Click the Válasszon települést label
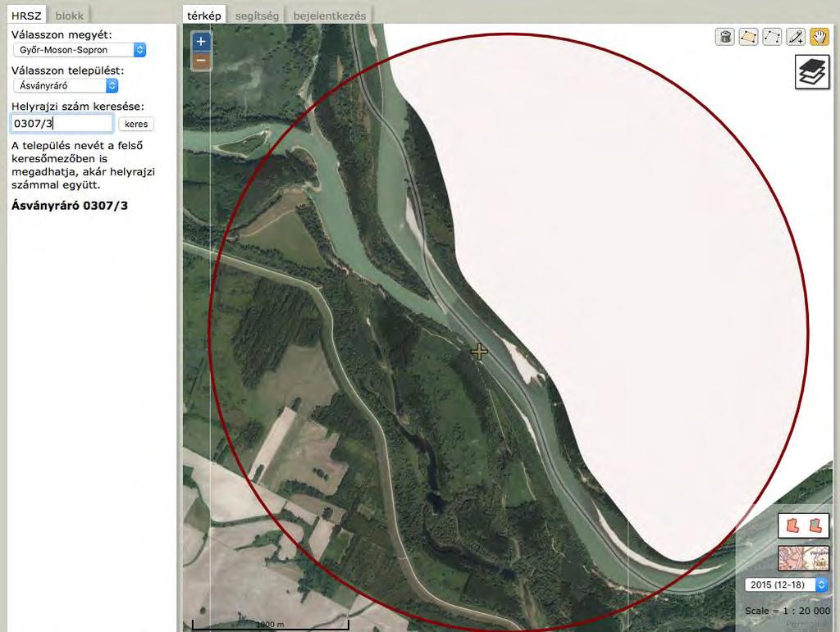 coord(67,70)
